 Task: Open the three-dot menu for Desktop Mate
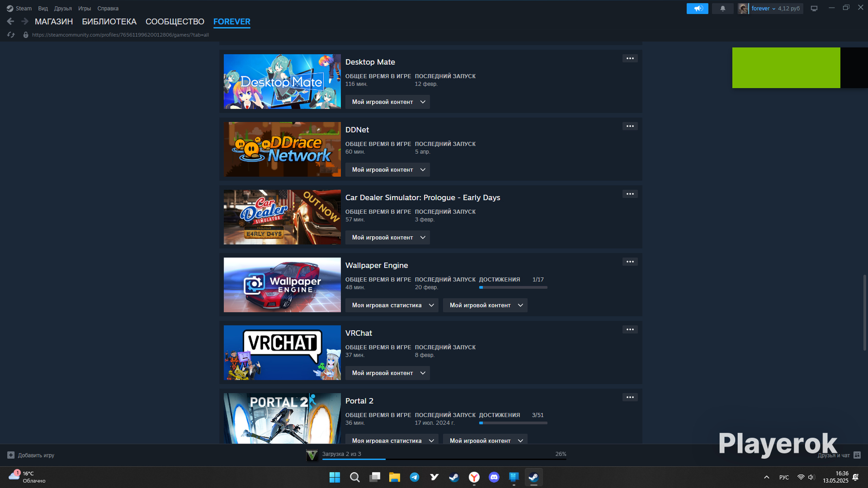(630, 59)
